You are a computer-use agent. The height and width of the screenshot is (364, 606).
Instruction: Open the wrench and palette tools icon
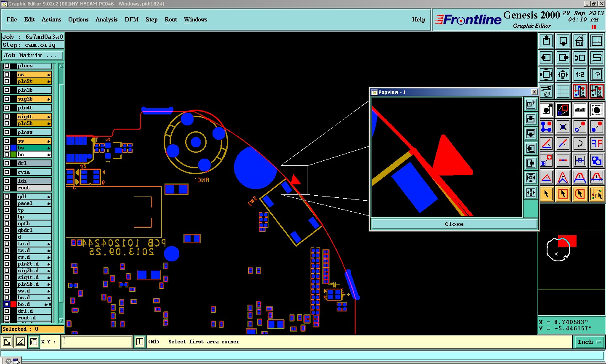pos(546,91)
